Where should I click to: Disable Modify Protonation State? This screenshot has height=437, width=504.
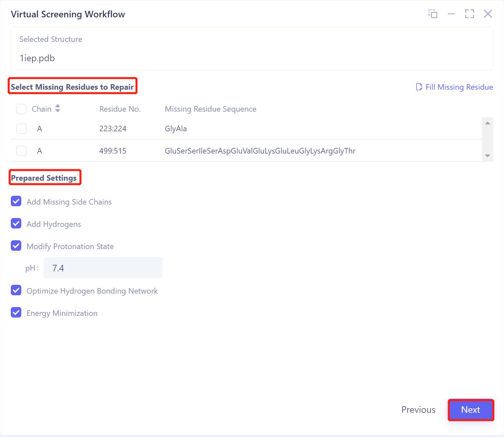tap(16, 246)
